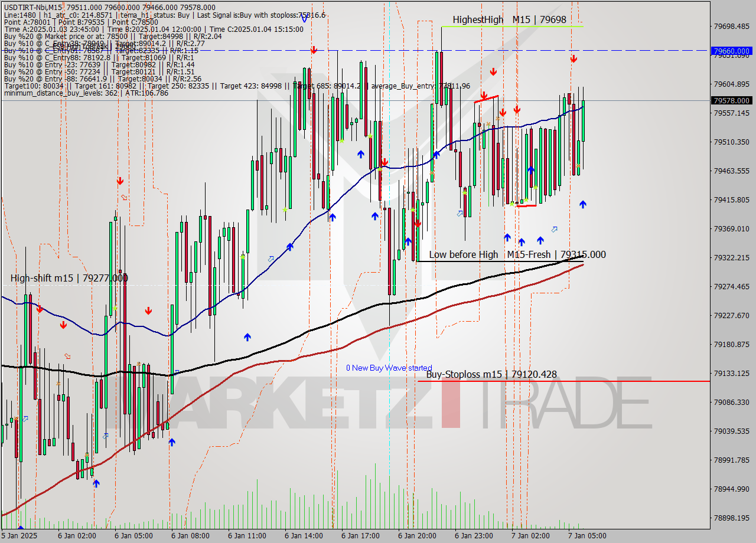Click the High-shift m15 | 79277.000 label
756x543 pixels.
[69, 277]
